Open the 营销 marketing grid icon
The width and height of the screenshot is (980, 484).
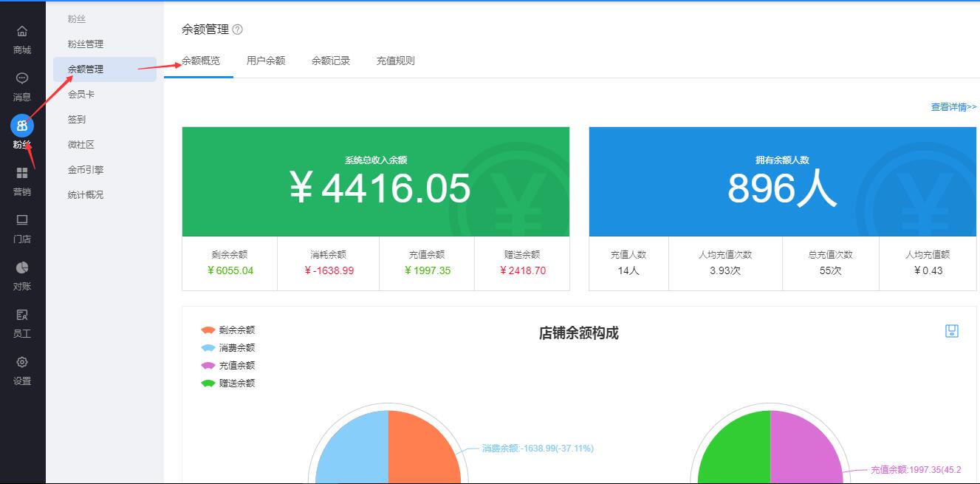22,173
